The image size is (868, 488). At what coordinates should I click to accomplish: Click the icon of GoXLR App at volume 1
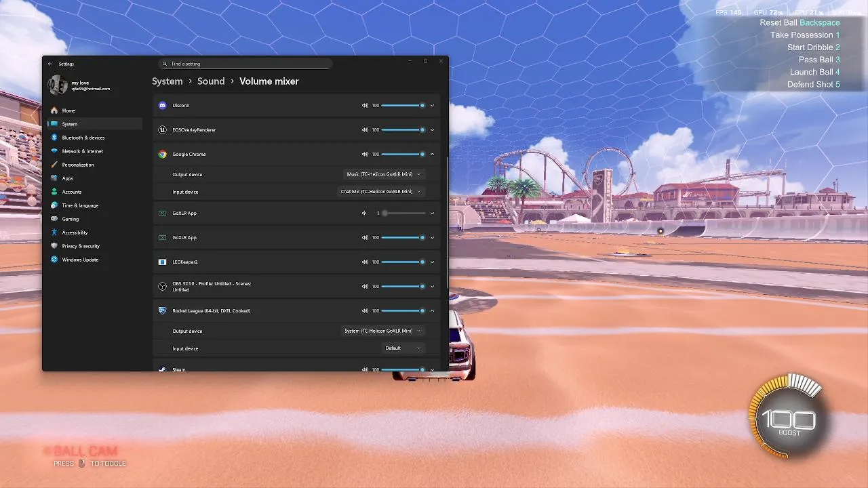(162, 213)
